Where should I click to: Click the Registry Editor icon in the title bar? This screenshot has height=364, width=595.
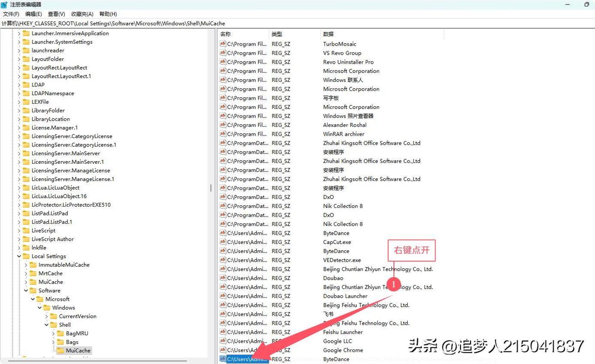tap(5, 5)
